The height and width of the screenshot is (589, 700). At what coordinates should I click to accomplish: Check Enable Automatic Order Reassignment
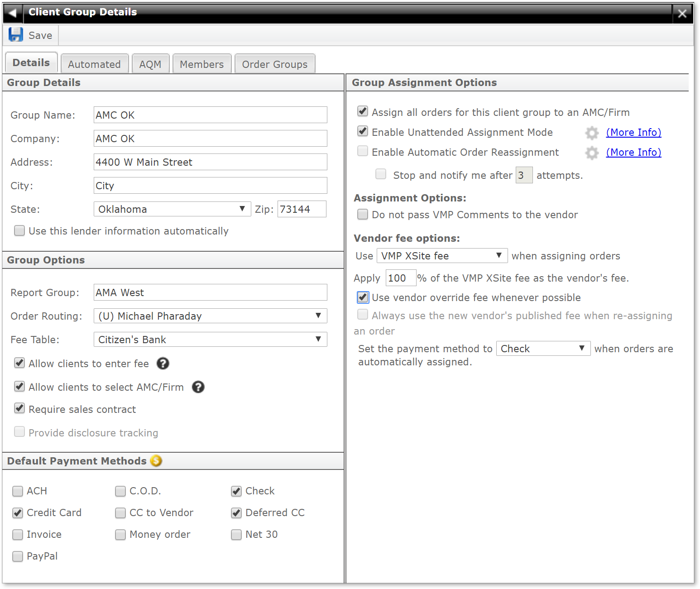click(x=363, y=151)
